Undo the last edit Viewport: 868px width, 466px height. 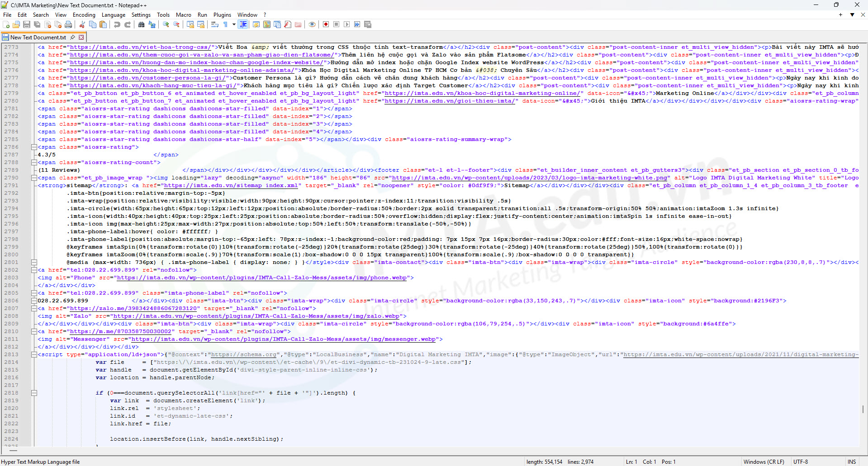point(116,25)
